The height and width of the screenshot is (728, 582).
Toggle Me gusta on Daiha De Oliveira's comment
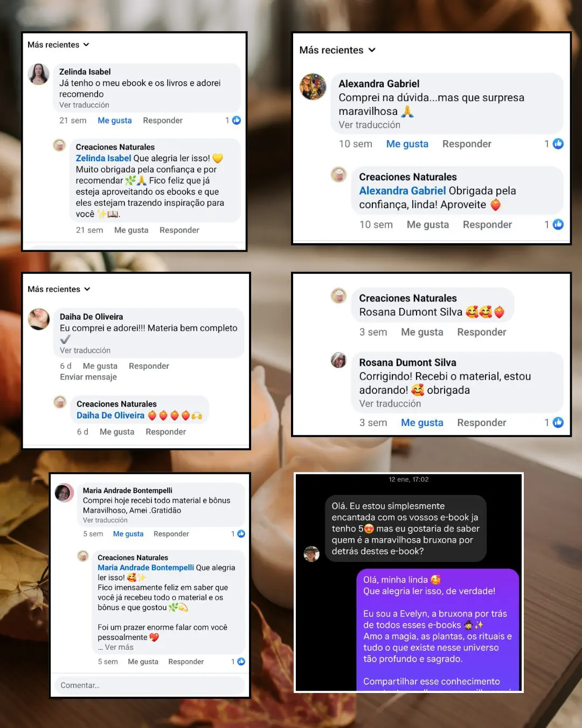[x=100, y=366]
